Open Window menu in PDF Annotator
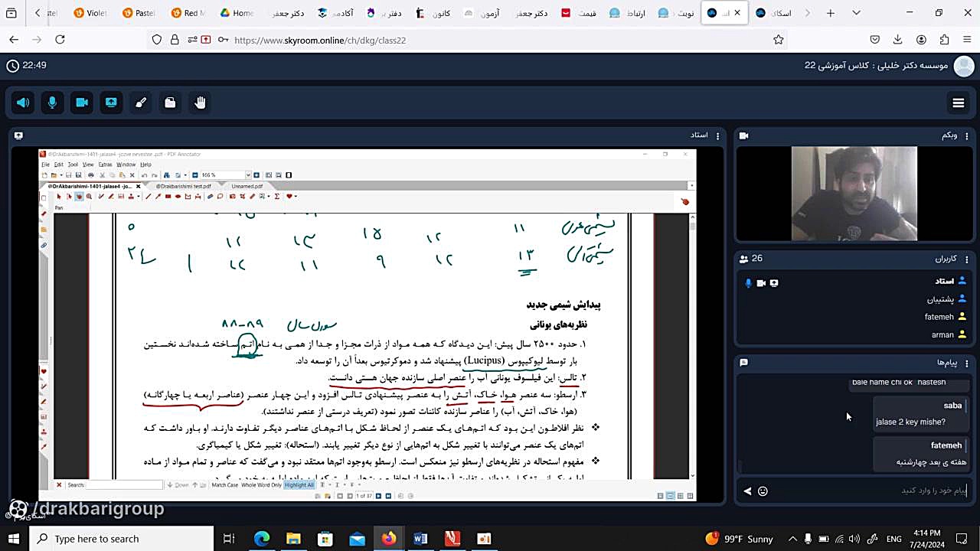This screenshot has width=980, height=551. click(126, 165)
